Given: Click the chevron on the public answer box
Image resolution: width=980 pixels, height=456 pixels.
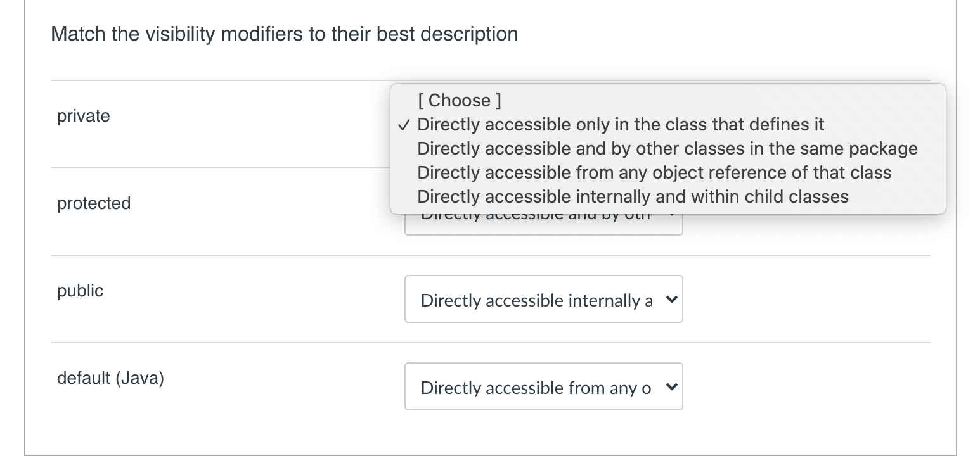Looking at the screenshot, I should pyautogui.click(x=671, y=298).
